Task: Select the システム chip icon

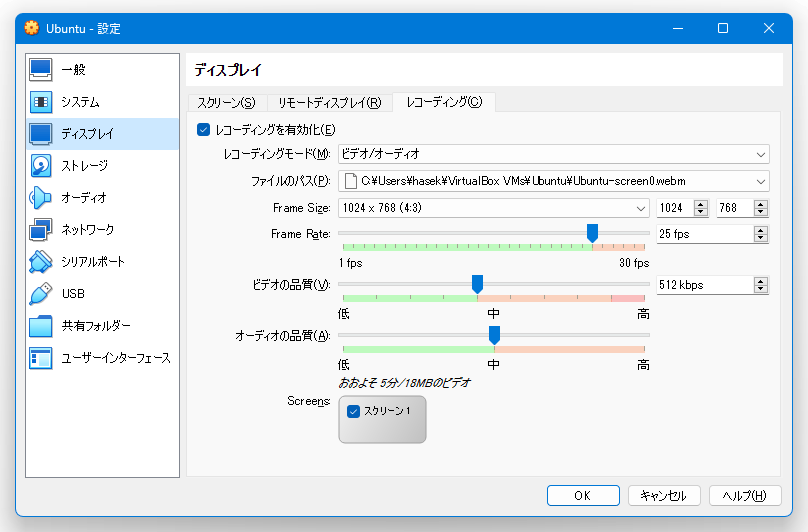Action: (41, 102)
